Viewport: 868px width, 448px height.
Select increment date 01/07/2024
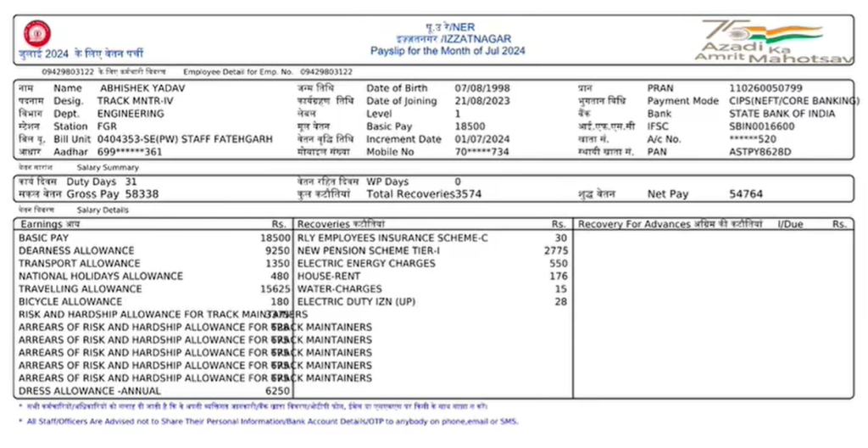click(x=482, y=139)
